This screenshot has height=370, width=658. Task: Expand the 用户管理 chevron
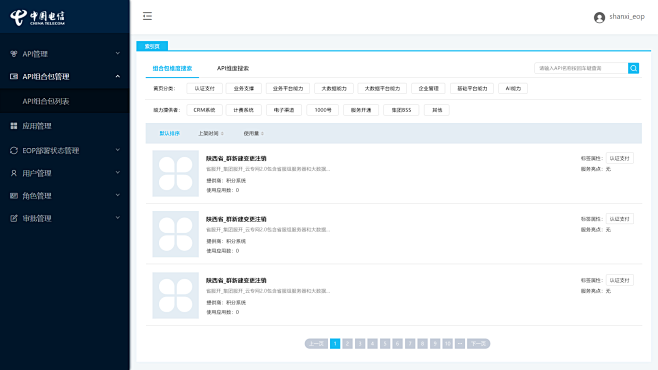coord(118,172)
